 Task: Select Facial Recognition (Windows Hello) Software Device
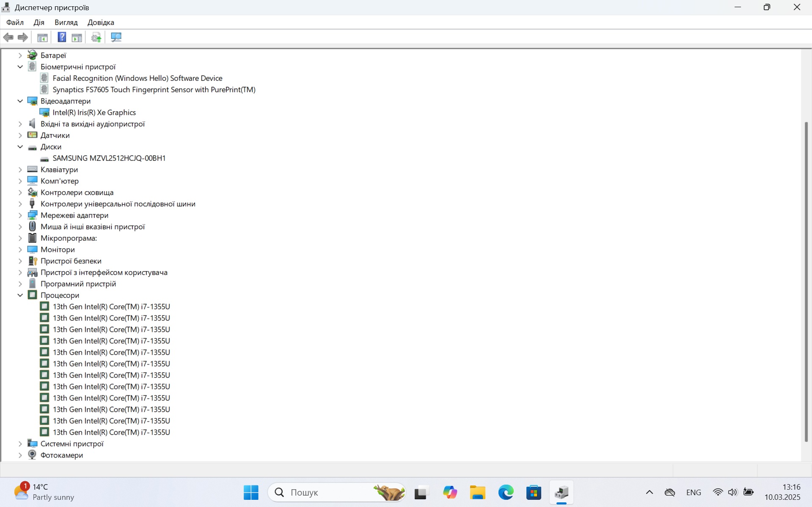[x=138, y=78]
